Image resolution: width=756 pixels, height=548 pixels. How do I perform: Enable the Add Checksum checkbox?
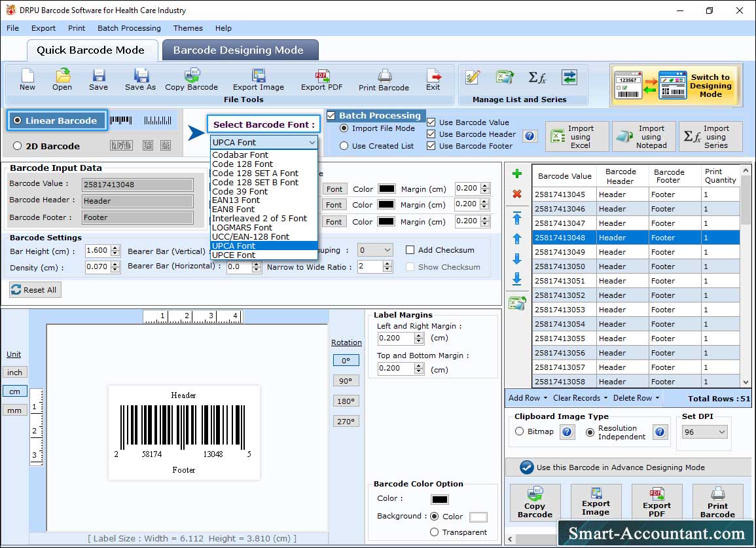(x=410, y=250)
